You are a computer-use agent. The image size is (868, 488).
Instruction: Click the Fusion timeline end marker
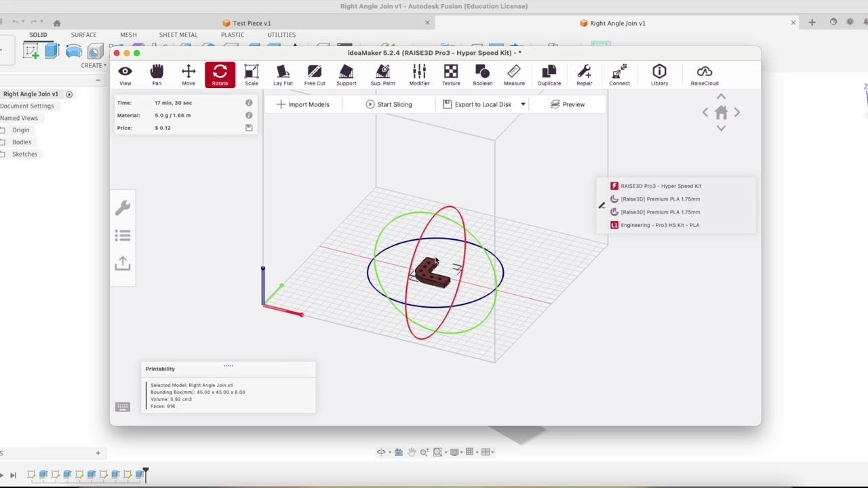[x=145, y=474]
